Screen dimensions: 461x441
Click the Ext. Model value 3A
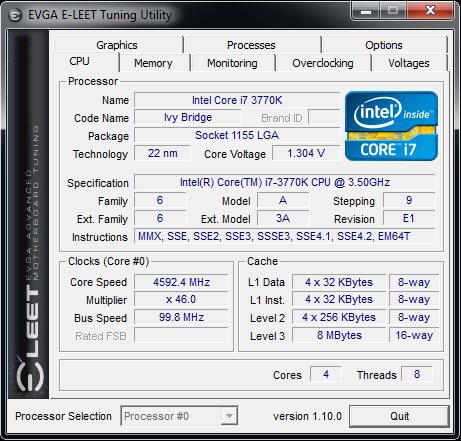click(283, 218)
